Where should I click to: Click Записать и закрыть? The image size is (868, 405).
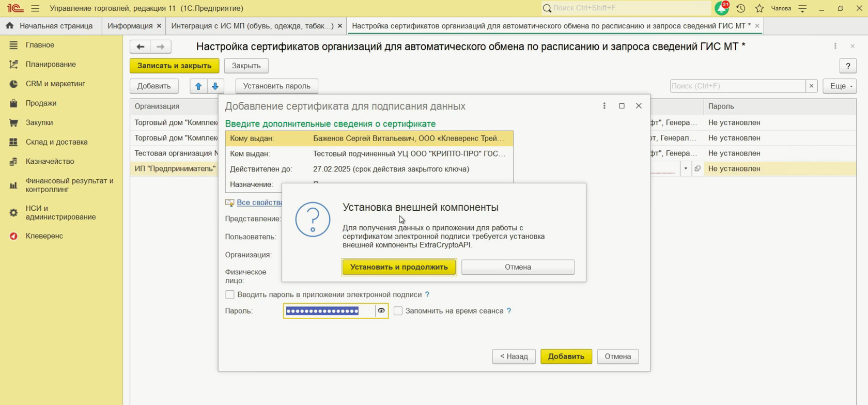click(x=174, y=66)
